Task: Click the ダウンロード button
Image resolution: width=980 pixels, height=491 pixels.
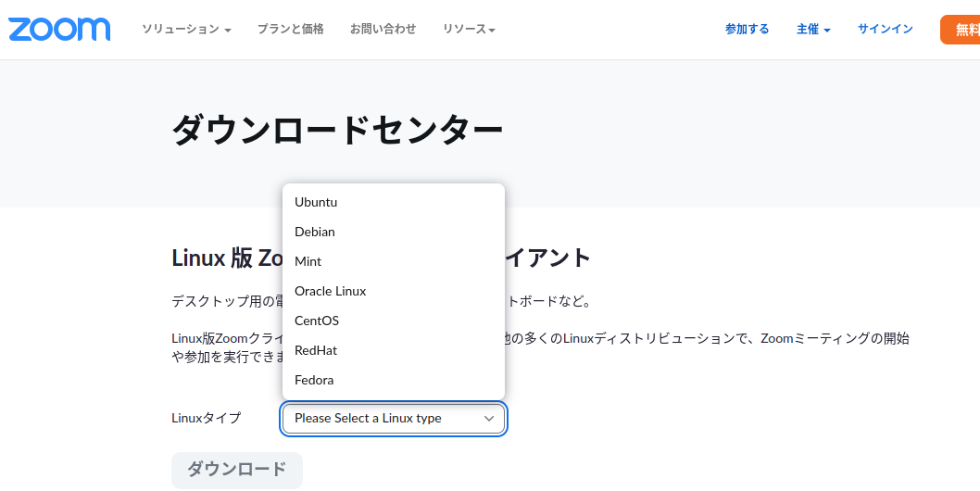Action: 237,470
